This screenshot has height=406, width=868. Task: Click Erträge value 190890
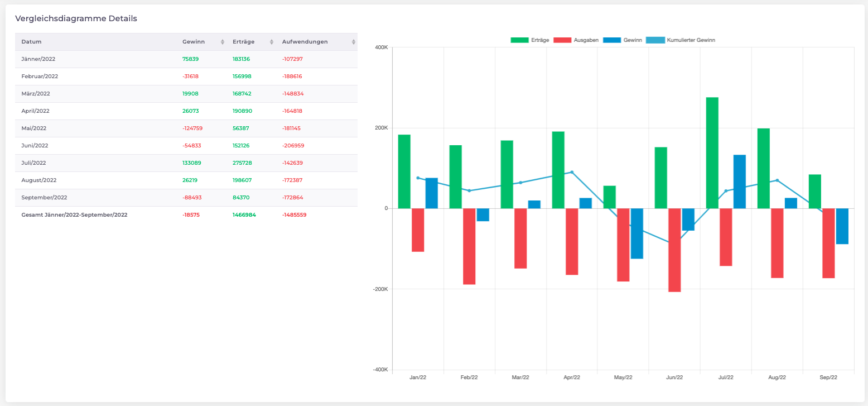click(x=242, y=111)
